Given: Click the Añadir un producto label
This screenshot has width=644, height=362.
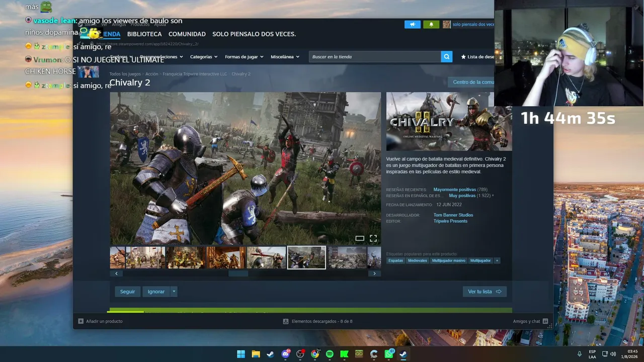Looking at the screenshot, I should (104, 321).
